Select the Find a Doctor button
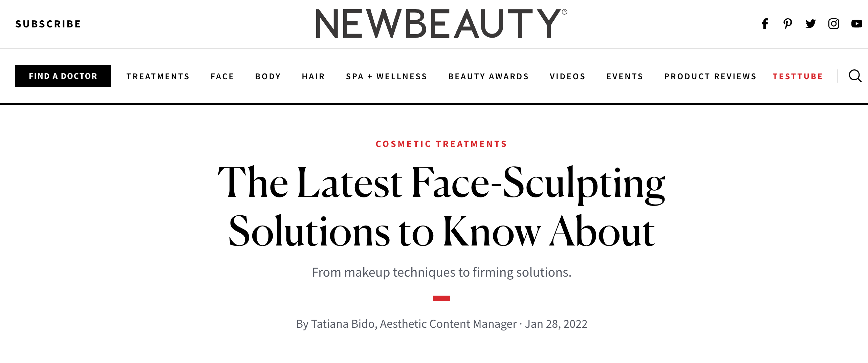Screen dimensions: 868x363 click(x=63, y=76)
